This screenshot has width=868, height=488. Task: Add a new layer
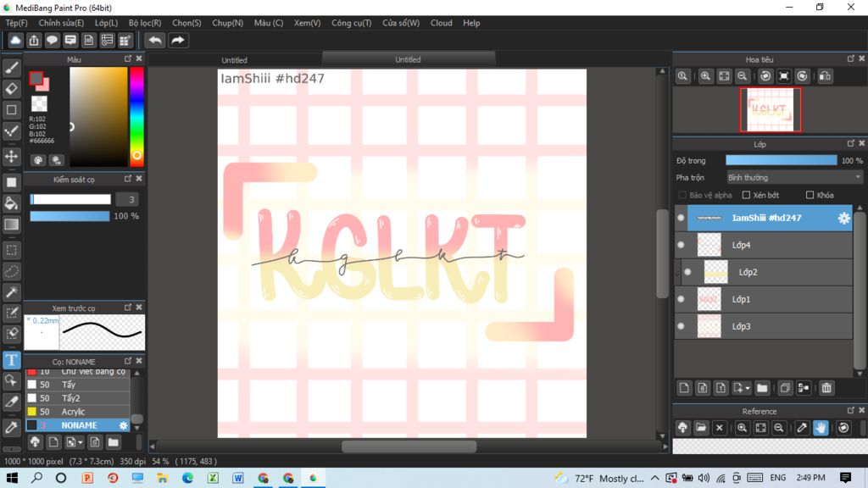[x=684, y=388]
